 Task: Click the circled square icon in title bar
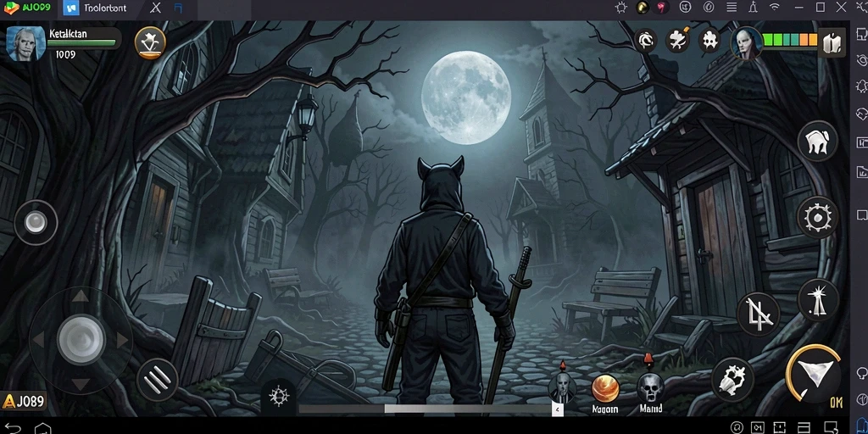click(685, 7)
